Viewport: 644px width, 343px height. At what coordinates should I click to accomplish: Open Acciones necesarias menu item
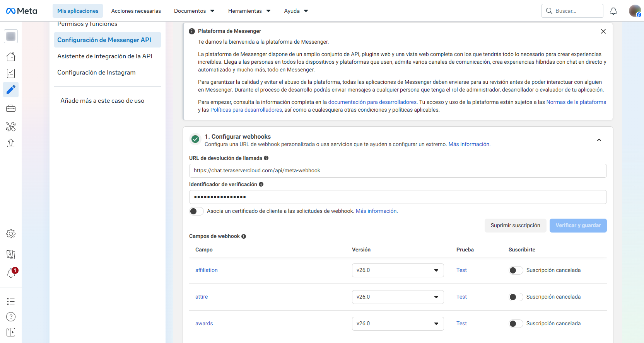(136, 11)
